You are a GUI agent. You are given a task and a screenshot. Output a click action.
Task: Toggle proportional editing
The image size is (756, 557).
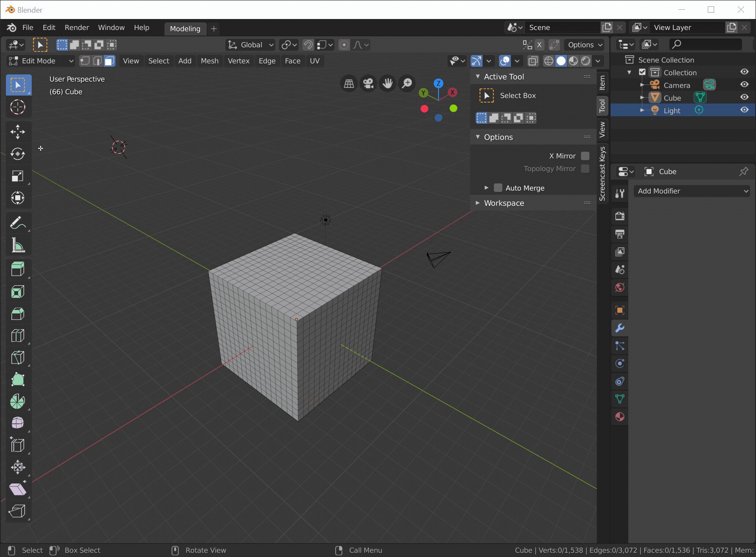tap(344, 45)
